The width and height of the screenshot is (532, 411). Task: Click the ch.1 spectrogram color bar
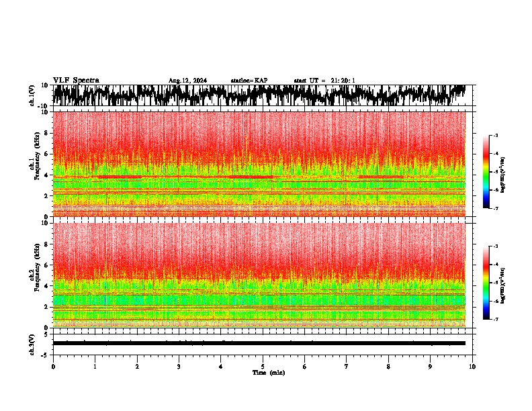pyautogui.click(x=486, y=172)
